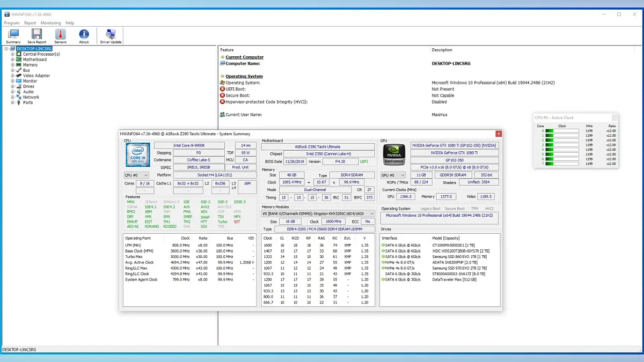Image resolution: width=644 pixels, height=362 pixels.
Task: Click the Interface column header in Drives
Action: click(390, 238)
